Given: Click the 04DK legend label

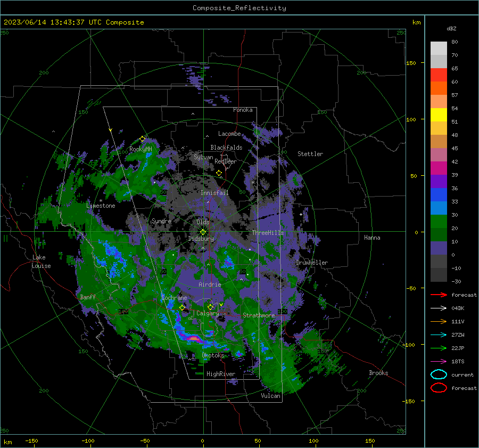Looking at the screenshot, I should pyautogui.click(x=458, y=308).
